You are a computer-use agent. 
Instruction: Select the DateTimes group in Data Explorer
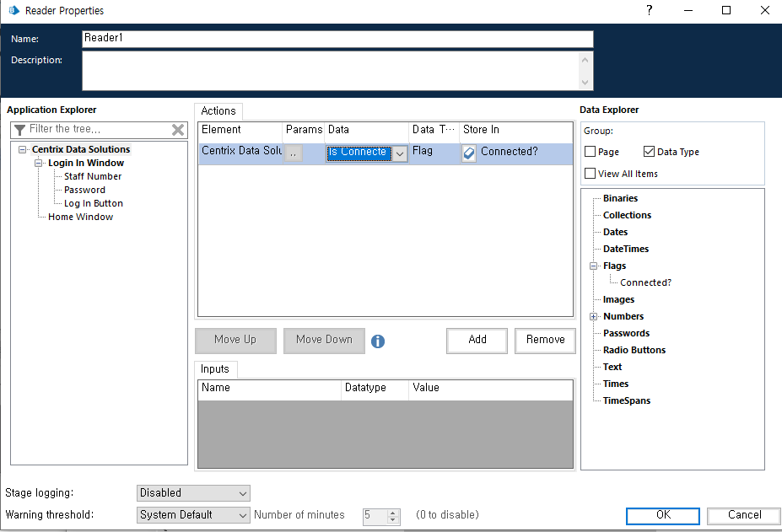[x=625, y=249]
